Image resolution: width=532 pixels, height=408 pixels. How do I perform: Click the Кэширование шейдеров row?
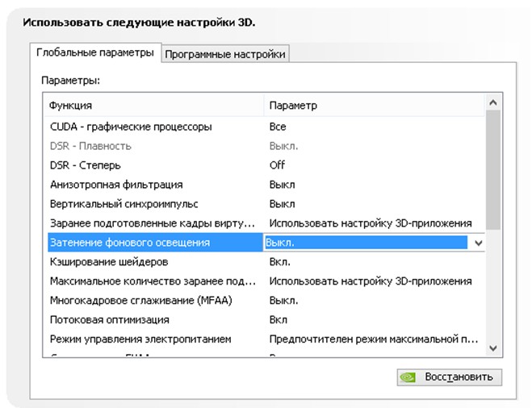(108, 262)
